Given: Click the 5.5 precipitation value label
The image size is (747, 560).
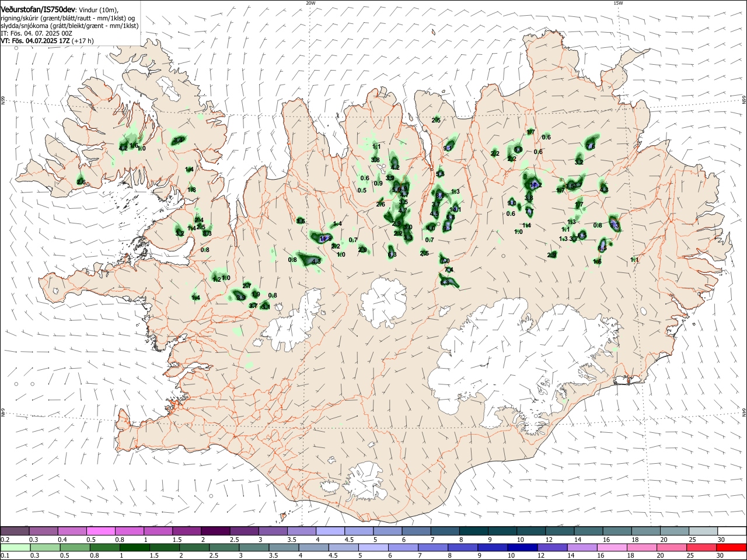Looking at the screenshot, I should pyautogui.click(x=440, y=174).
